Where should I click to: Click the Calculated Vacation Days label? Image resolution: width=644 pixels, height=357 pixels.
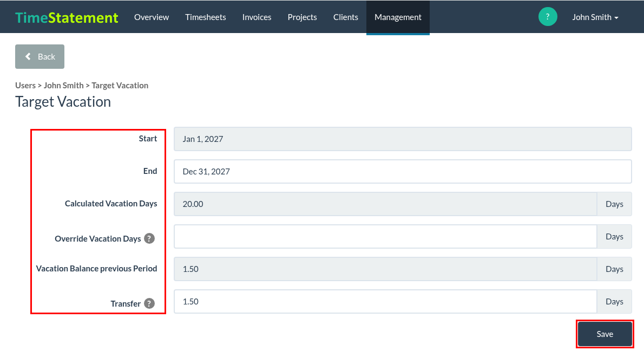[x=111, y=204]
